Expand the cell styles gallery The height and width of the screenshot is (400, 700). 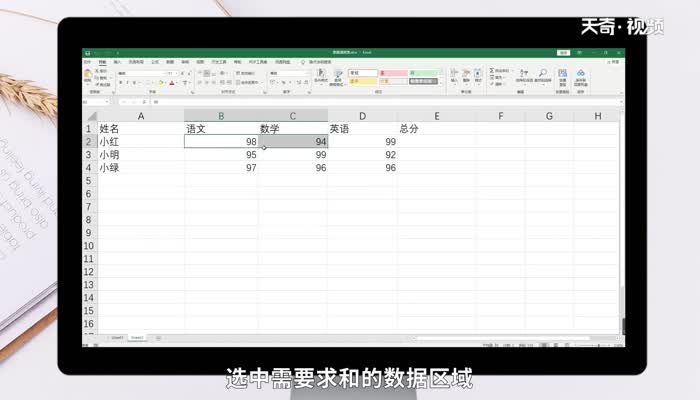pyautogui.click(x=441, y=83)
